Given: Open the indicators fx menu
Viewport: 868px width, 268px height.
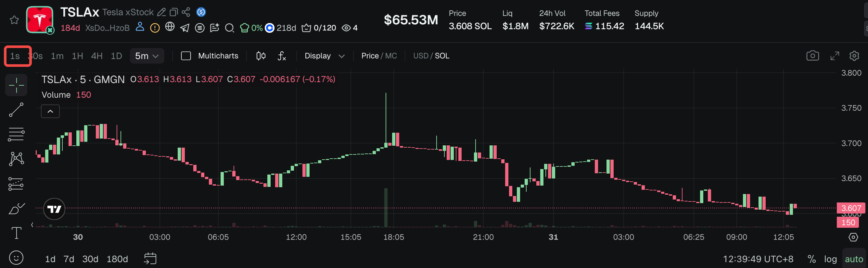Looking at the screenshot, I should coord(282,56).
